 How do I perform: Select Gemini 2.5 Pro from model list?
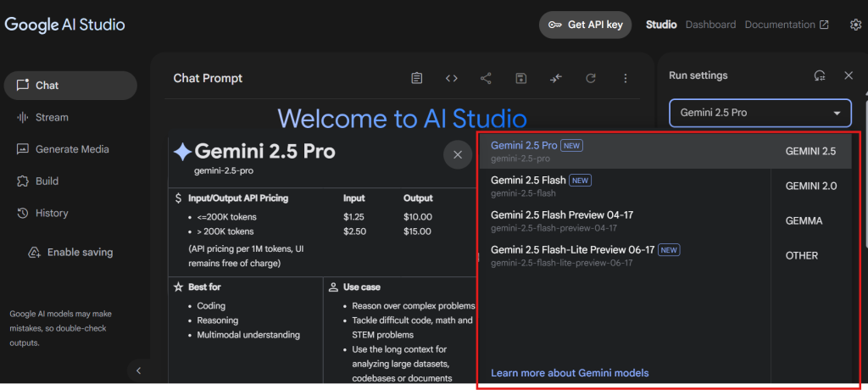[626, 151]
